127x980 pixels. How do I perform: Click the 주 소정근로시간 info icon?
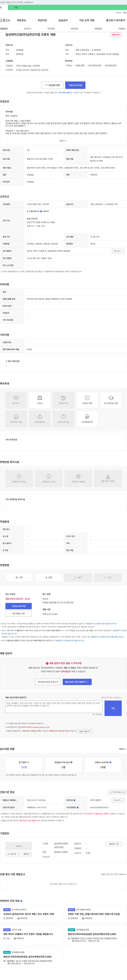click(41, 211)
